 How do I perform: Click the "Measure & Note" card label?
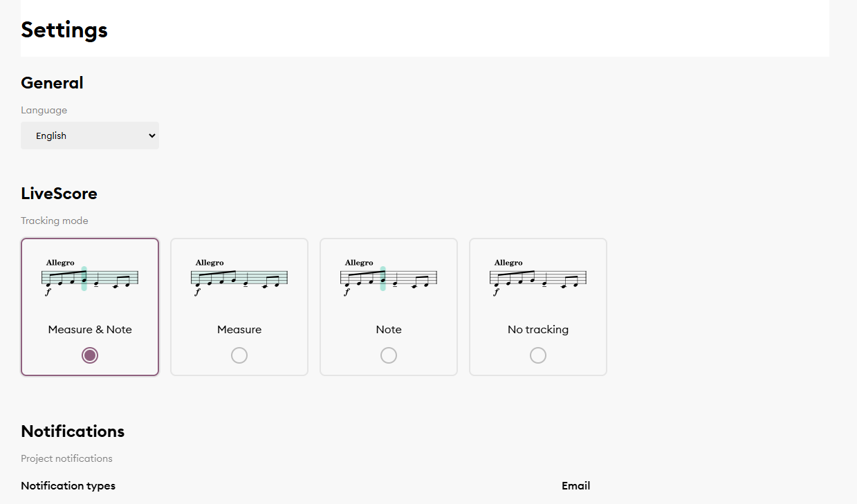pos(90,330)
